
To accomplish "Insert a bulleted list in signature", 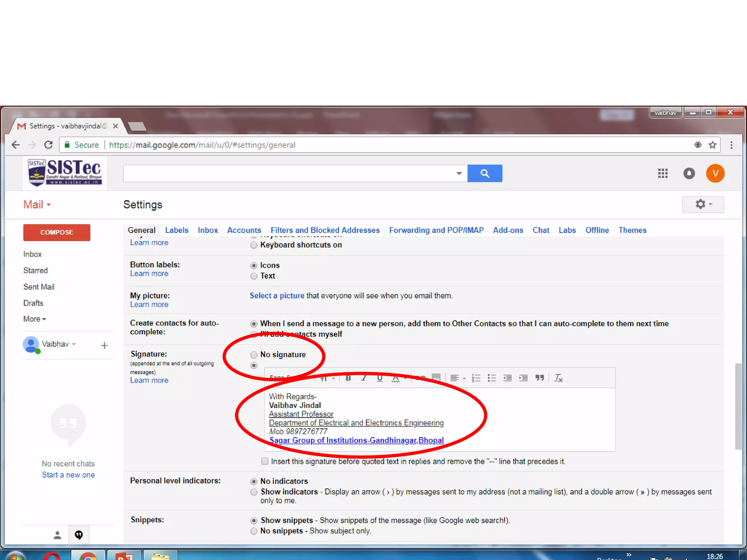I will (x=492, y=378).
